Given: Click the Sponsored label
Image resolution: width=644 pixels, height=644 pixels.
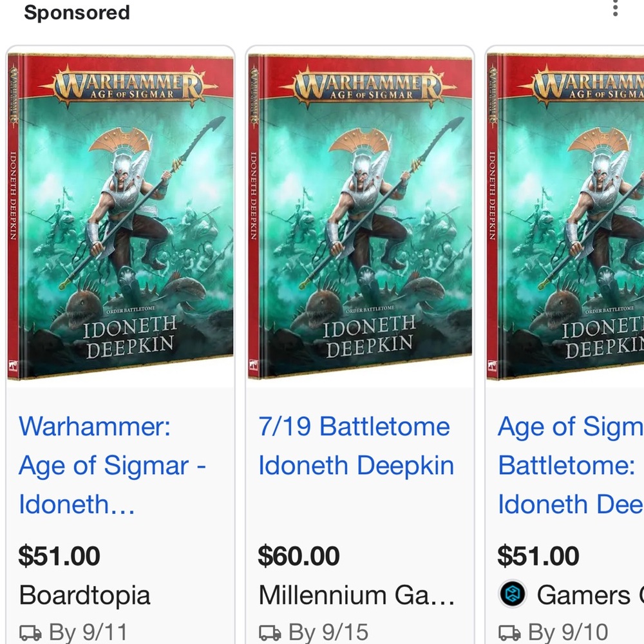Looking at the screenshot, I should (77, 13).
